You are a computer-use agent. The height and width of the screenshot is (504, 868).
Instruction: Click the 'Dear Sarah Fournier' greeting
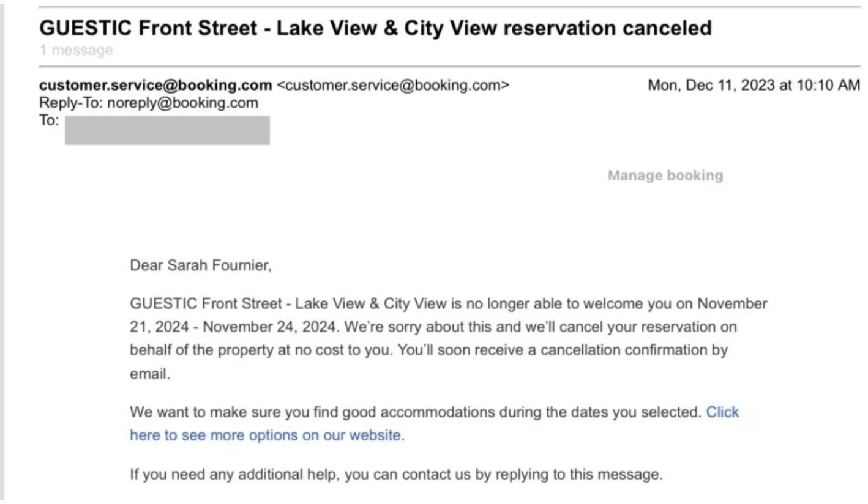(x=200, y=266)
